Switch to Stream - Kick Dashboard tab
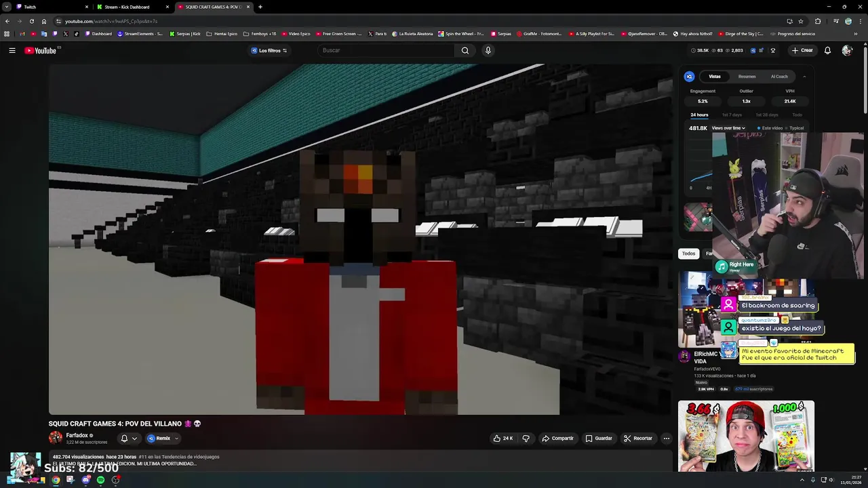868x488 pixels. (x=133, y=7)
